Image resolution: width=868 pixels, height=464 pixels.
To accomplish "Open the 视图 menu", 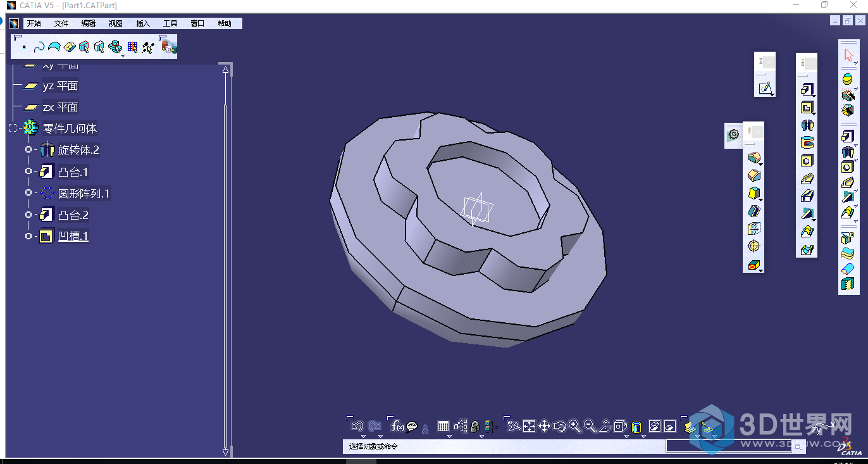I will click(115, 23).
